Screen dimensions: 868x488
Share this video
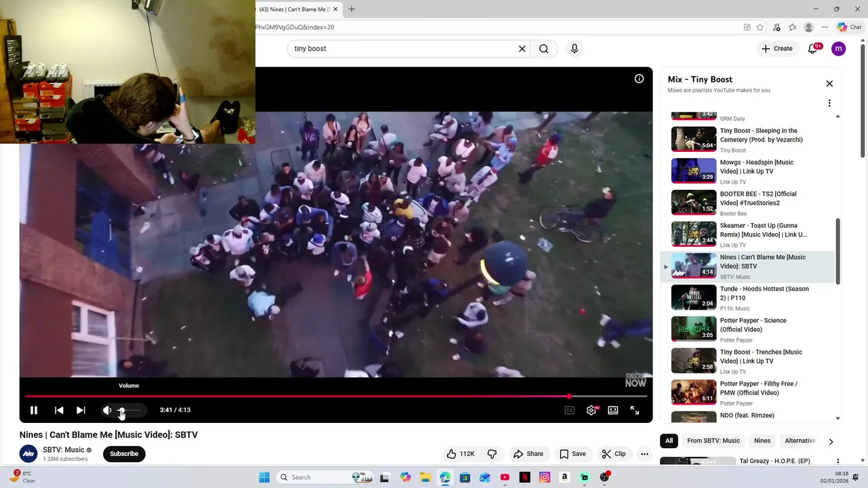coord(528,453)
